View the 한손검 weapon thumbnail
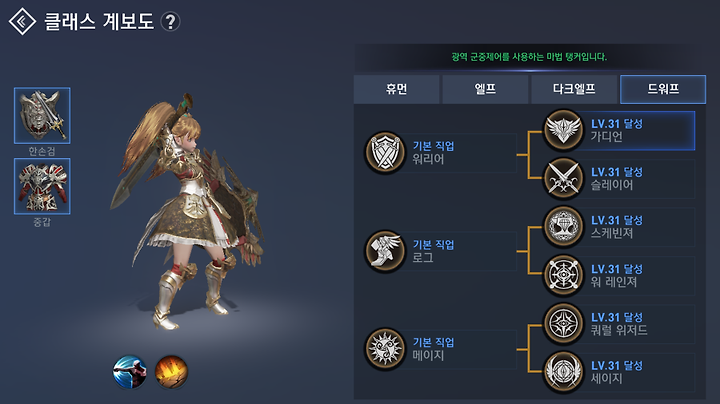Image resolution: width=720 pixels, height=404 pixels. coord(42,116)
